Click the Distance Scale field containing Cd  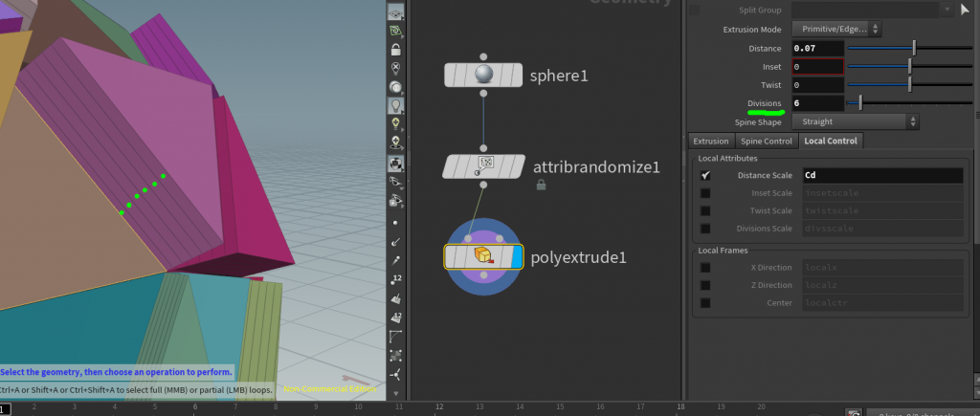coord(882,176)
